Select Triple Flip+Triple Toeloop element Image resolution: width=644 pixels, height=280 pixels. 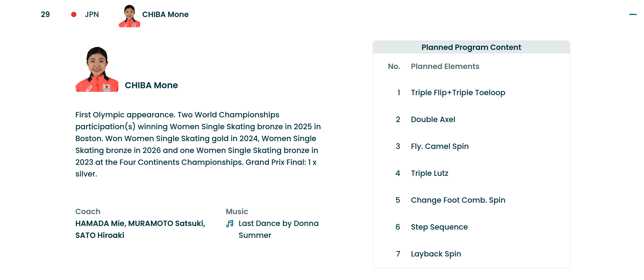click(458, 93)
